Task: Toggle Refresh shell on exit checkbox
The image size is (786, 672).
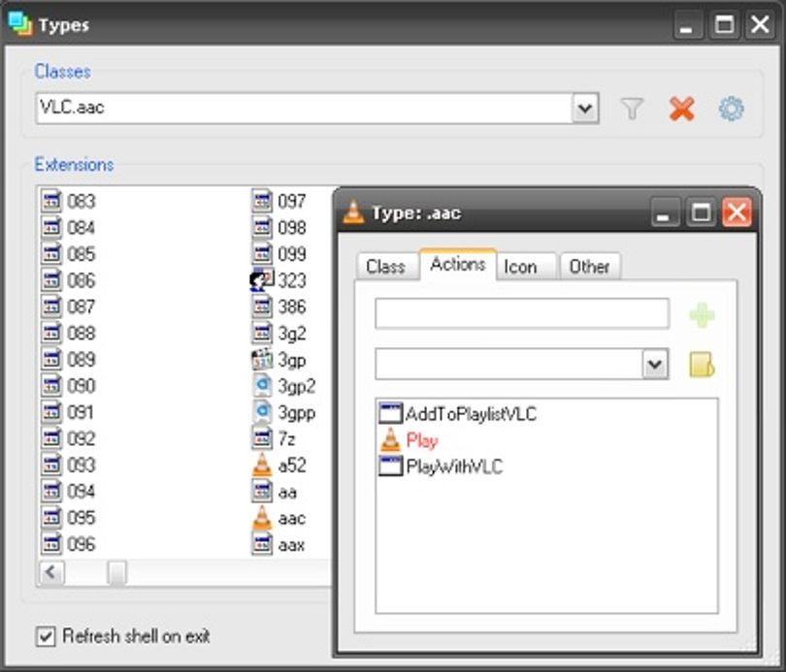Action: (x=46, y=637)
